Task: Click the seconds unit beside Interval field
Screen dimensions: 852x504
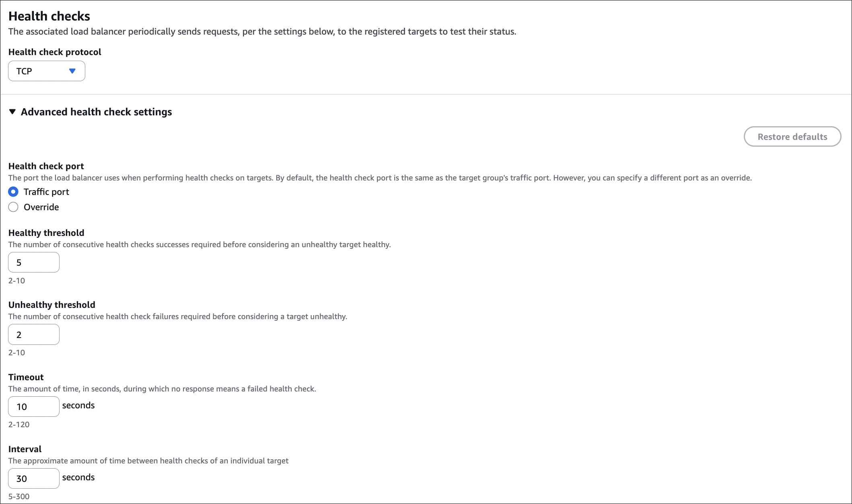Action: (78, 477)
